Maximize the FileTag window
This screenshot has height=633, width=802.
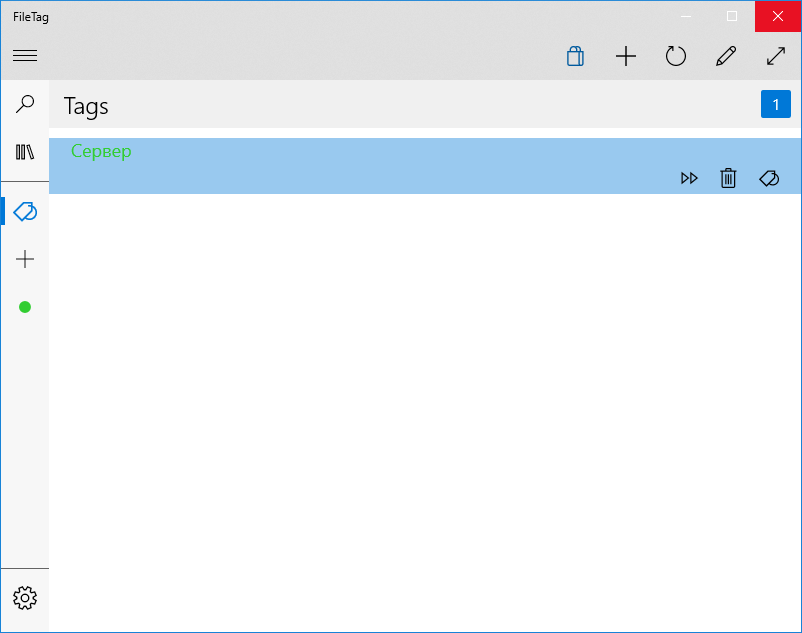(732, 16)
